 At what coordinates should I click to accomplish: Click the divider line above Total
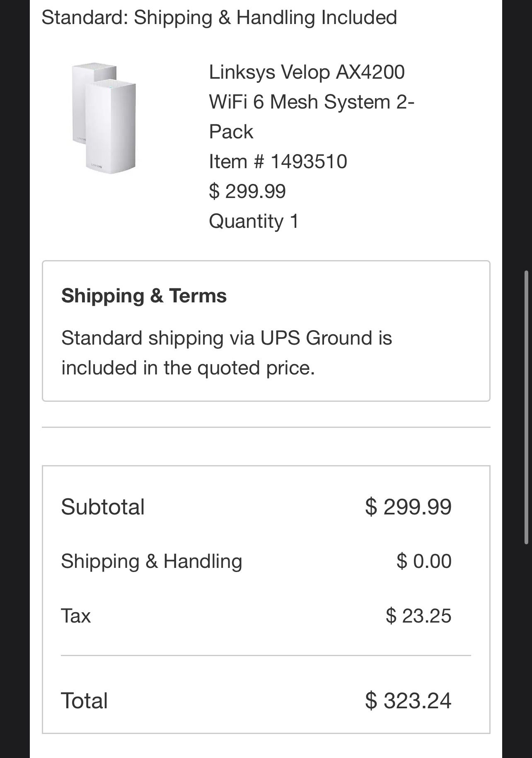266,656
